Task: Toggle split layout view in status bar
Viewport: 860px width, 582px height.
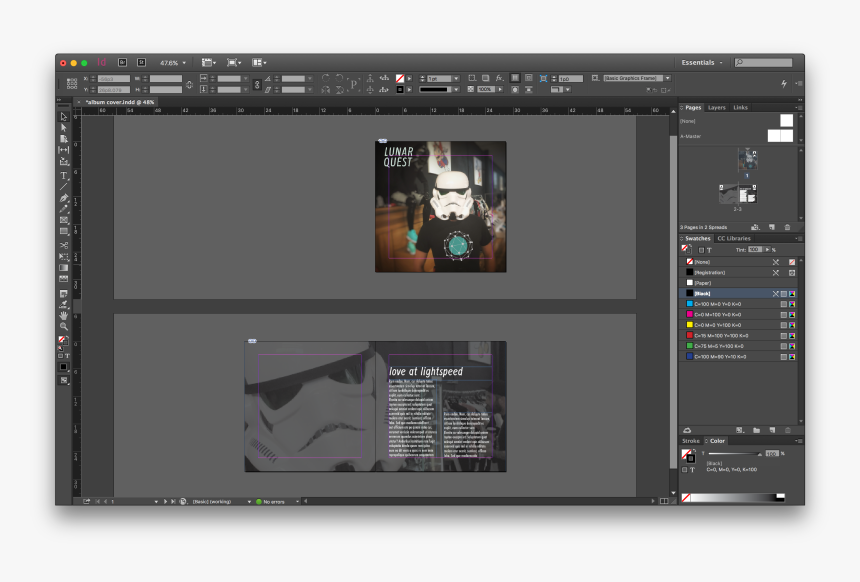Action: coord(664,501)
